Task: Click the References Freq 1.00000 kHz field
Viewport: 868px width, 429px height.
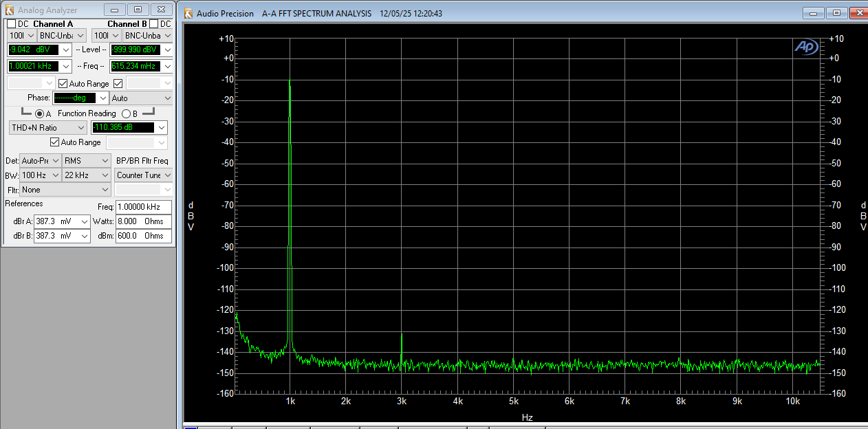Action: coord(143,207)
